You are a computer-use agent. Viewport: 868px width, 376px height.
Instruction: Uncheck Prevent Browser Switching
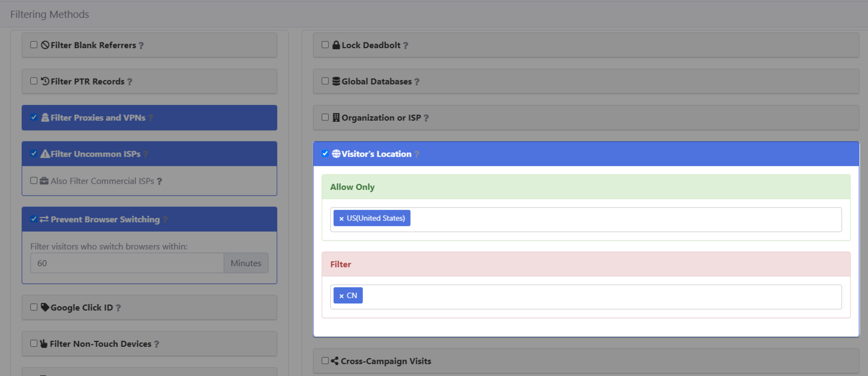[x=34, y=219]
